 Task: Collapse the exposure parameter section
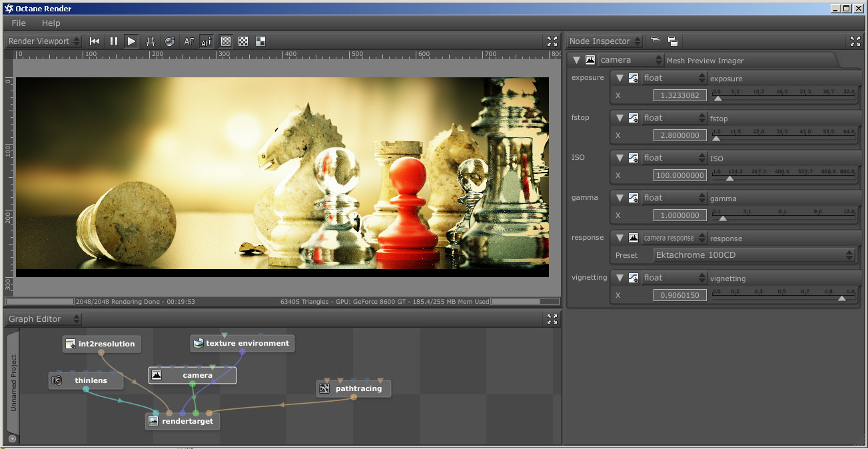click(619, 78)
